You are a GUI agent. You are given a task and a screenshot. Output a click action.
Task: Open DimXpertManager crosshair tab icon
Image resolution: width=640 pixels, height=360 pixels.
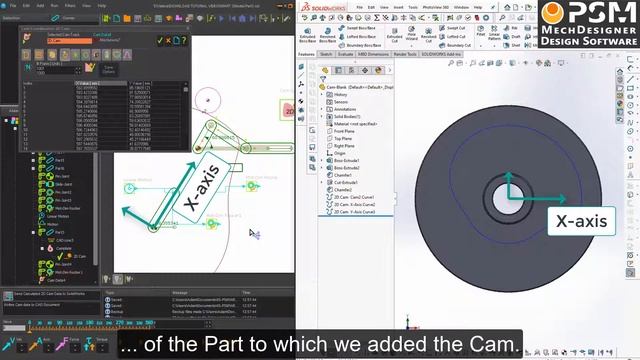tap(364, 70)
